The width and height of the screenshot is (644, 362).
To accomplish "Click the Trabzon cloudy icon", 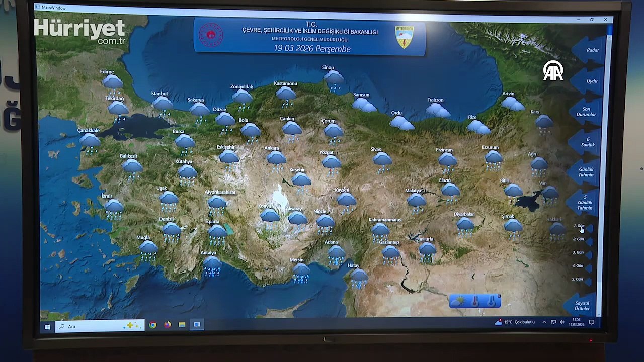I will coord(438,110).
